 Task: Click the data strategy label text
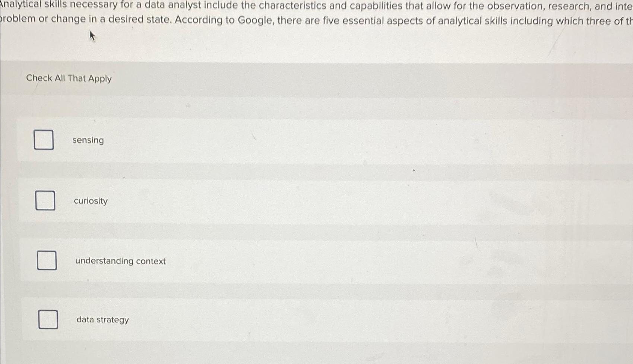pos(102,320)
